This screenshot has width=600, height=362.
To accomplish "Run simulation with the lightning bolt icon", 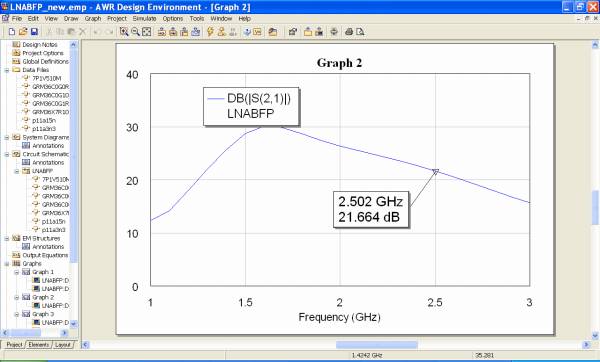I will [210, 32].
